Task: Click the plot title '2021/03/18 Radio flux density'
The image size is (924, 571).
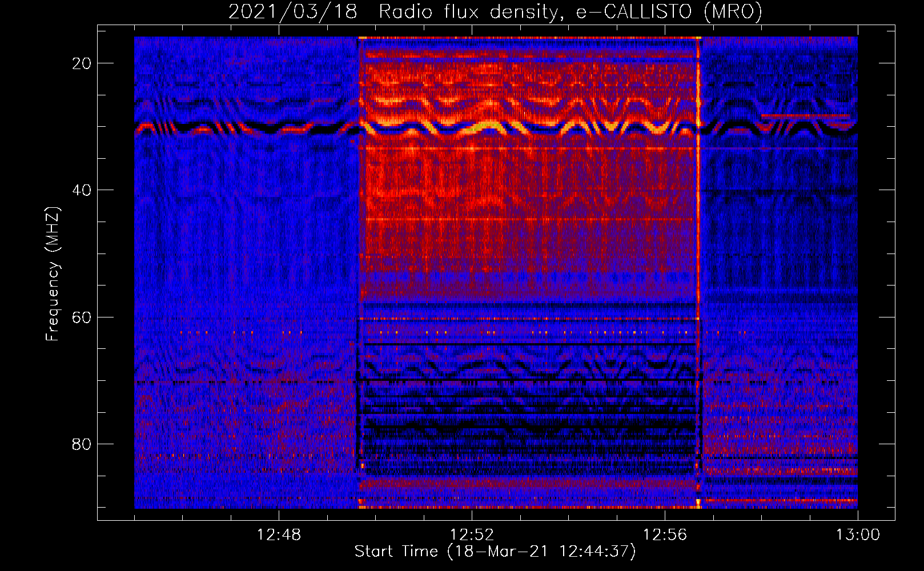Action: [495, 11]
